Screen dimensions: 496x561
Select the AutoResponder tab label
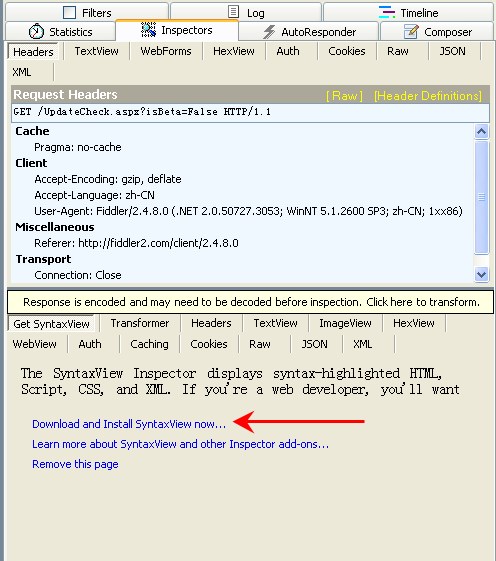click(318, 32)
